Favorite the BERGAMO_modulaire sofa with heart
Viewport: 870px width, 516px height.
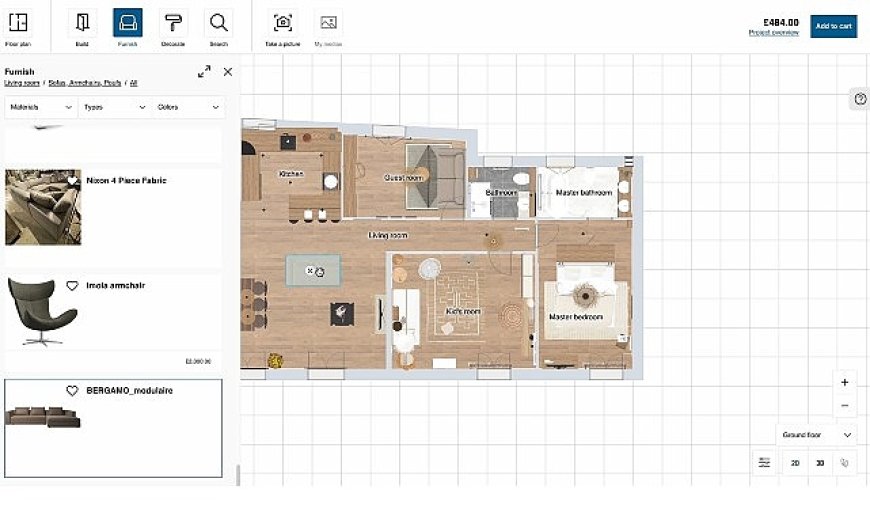pos(72,391)
